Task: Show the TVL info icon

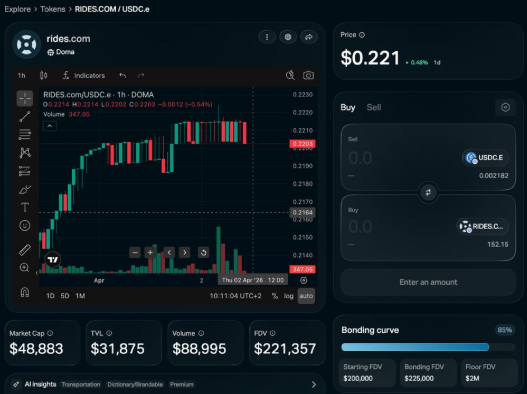Action: coord(109,333)
